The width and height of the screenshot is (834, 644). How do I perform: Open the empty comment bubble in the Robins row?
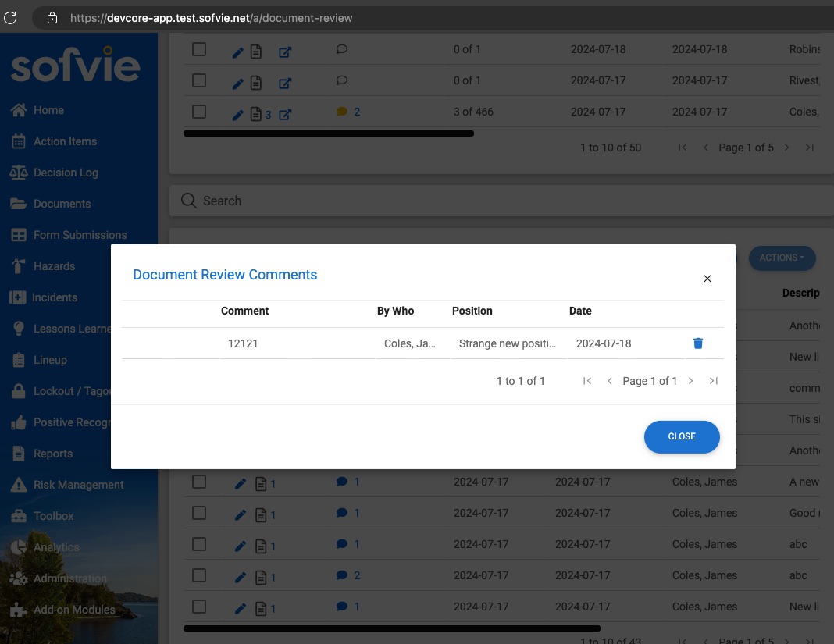342,49
